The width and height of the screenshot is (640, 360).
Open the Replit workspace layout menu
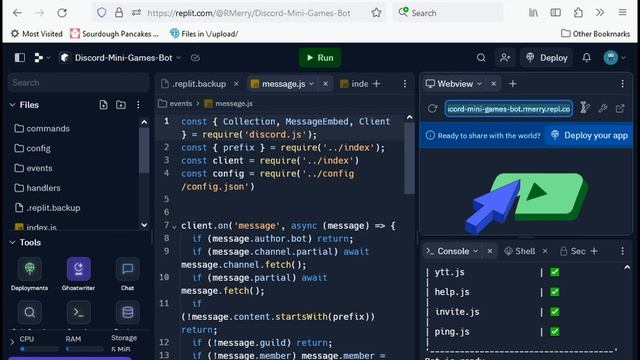[x=42, y=58]
